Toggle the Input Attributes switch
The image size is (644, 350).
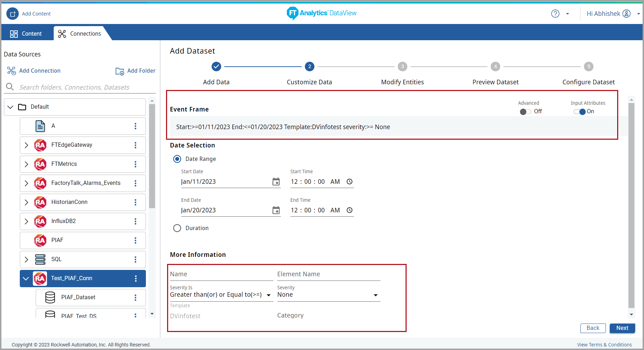point(580,111)
